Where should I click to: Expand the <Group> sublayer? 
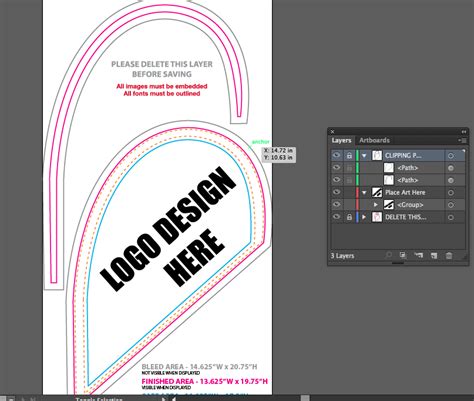(376, 205)
